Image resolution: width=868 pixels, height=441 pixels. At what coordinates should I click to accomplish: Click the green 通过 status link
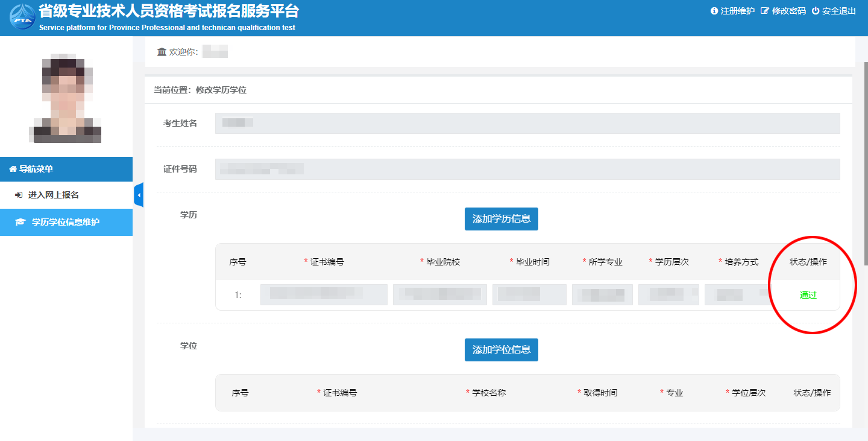click(x=808, y=295)
